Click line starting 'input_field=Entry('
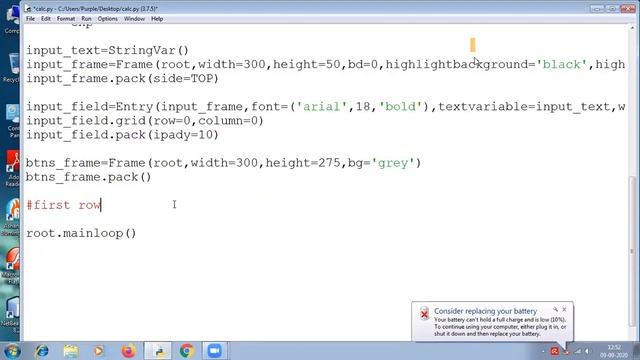Screen dimensions: 640x360 [326, 107]
